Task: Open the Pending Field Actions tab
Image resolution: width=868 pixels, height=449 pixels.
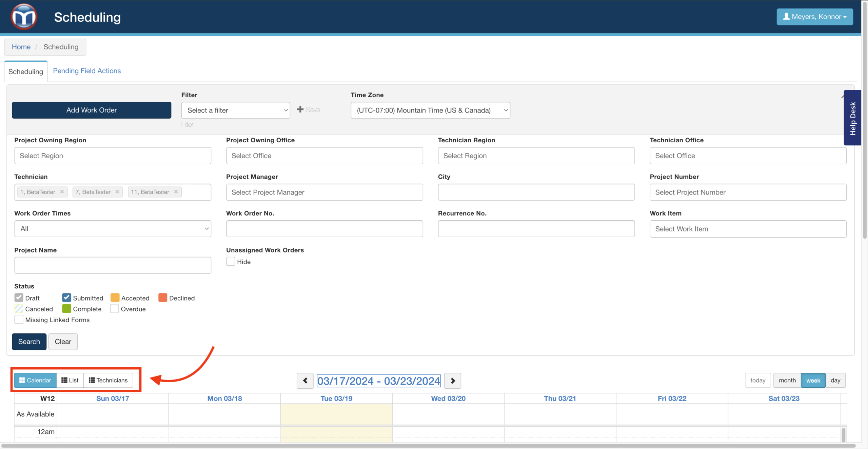Action: pyautogui.click(x=87, y=71)
